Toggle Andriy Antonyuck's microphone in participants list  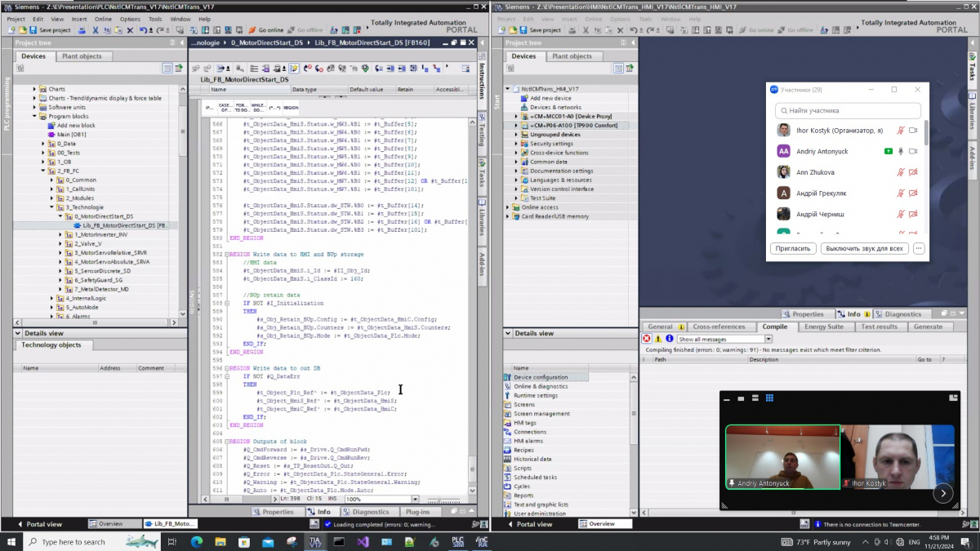click(x=901, y=151)
